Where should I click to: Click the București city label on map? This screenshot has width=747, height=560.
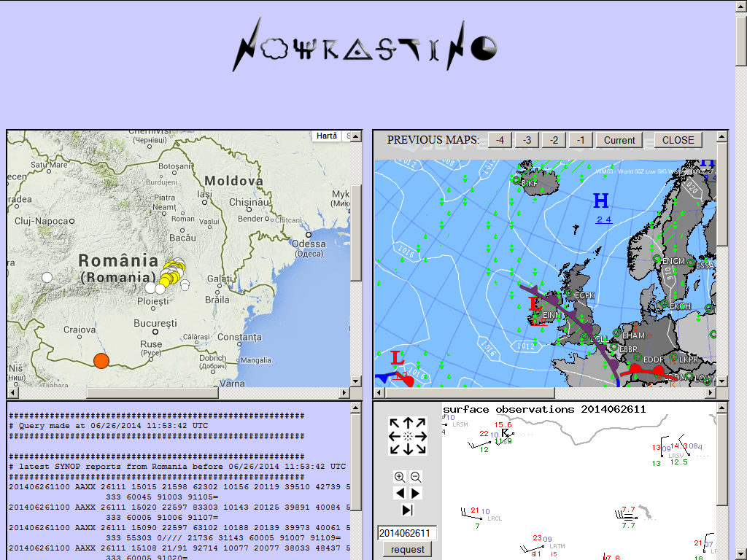pos(155,323)
